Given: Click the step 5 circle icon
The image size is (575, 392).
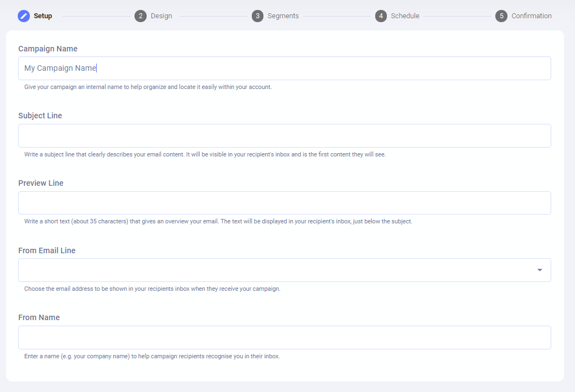Looking at the screenshot, I should pyautogui.click(x=501, y=16).
